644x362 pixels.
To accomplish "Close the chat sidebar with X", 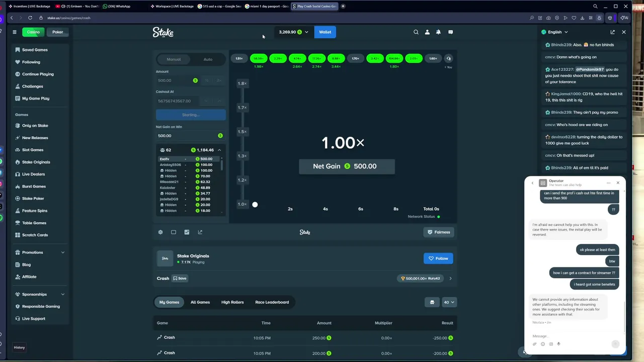I will coord(624,32).
